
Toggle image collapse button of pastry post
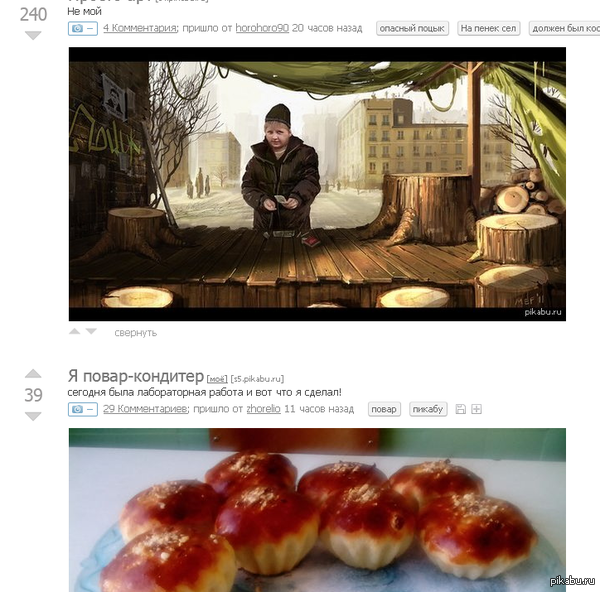[x=83, y=409]
